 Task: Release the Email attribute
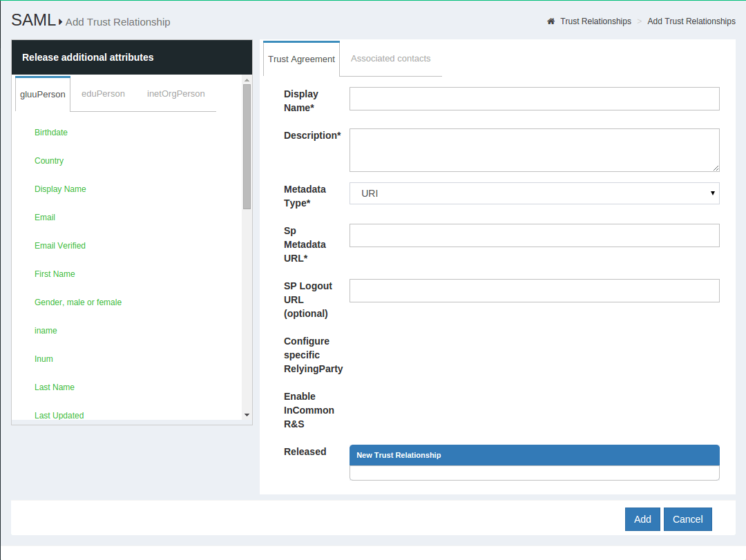[44, 217]
